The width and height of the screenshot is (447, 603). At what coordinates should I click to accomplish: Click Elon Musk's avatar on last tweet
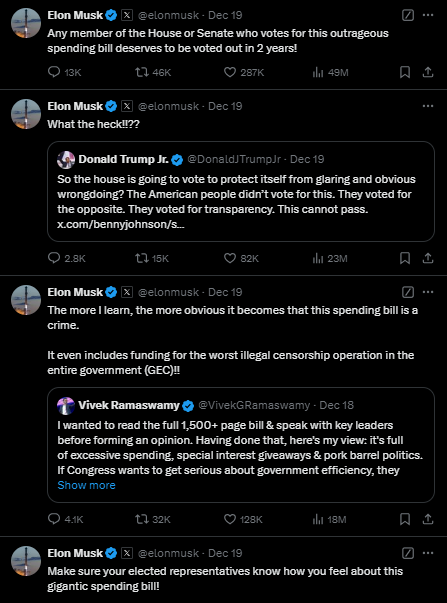[x=26, y=561]
